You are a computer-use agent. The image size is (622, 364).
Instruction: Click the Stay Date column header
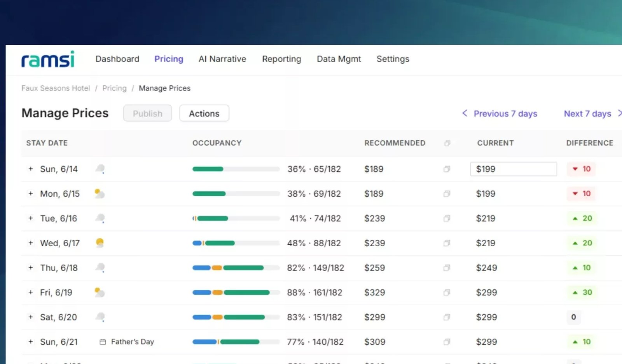pyautogui.click(x=47, y=143)
